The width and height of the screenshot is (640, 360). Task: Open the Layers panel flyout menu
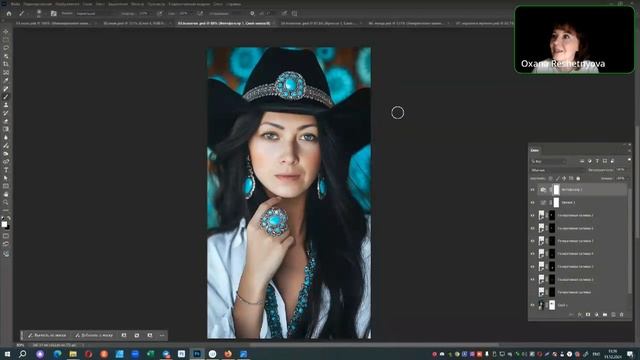click(629, 151)
